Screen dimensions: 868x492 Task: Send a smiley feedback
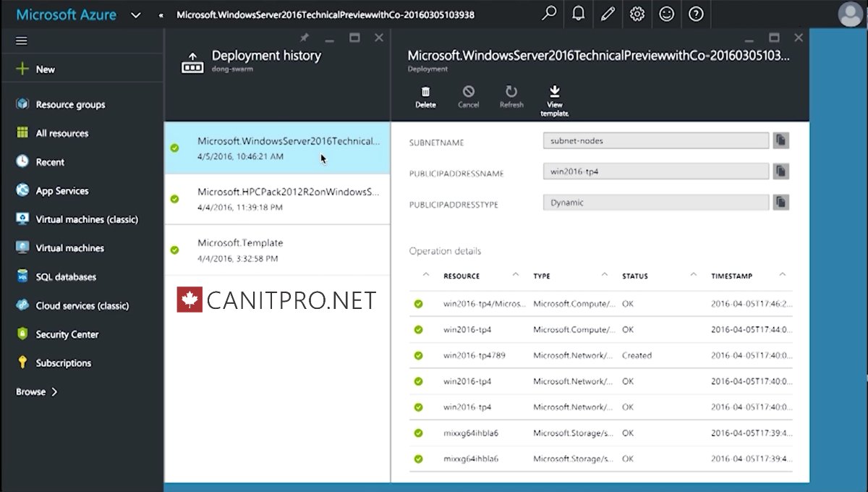[666, 14]
